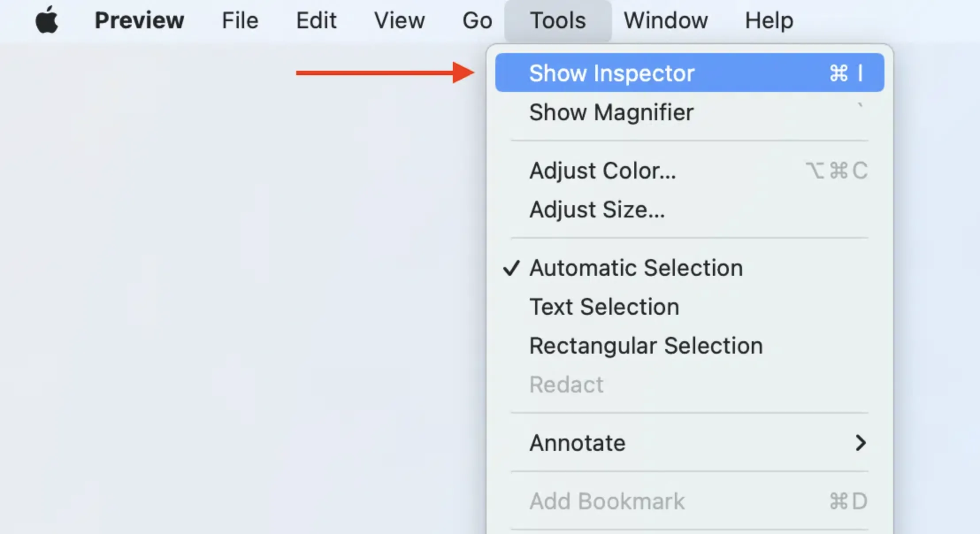
Task: Click the disabled Add Bookmark entry
Action: coord(607,500)
